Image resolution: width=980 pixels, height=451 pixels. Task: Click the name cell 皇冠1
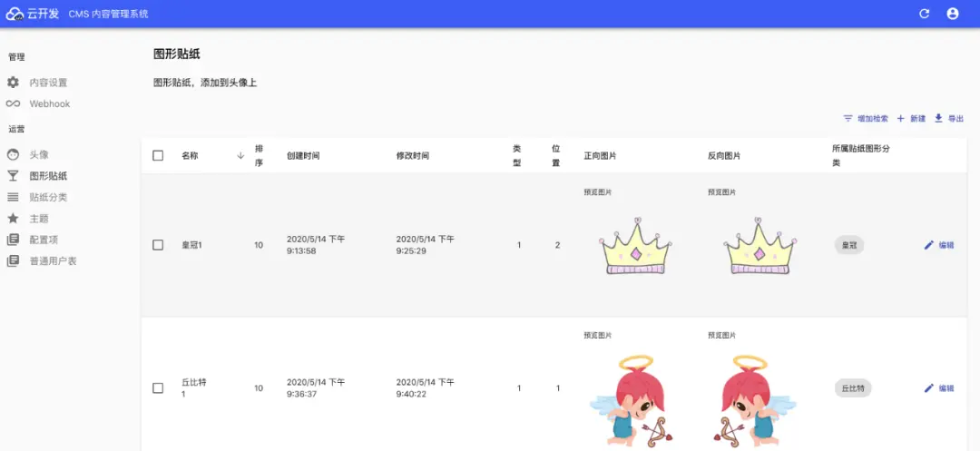tap(191, 245)
